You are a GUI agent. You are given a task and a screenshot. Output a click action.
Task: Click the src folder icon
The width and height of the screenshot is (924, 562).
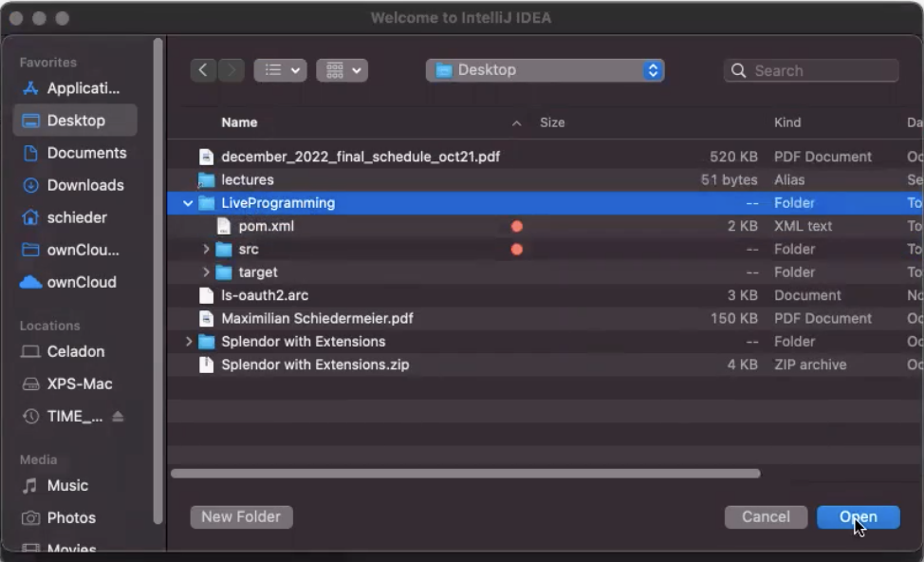pos(223,249)
